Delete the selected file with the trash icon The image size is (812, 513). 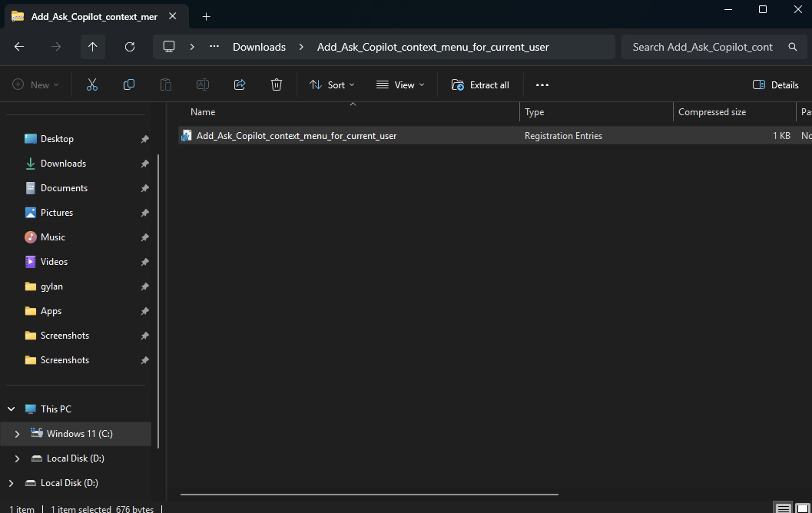click(x=277, y=85)
